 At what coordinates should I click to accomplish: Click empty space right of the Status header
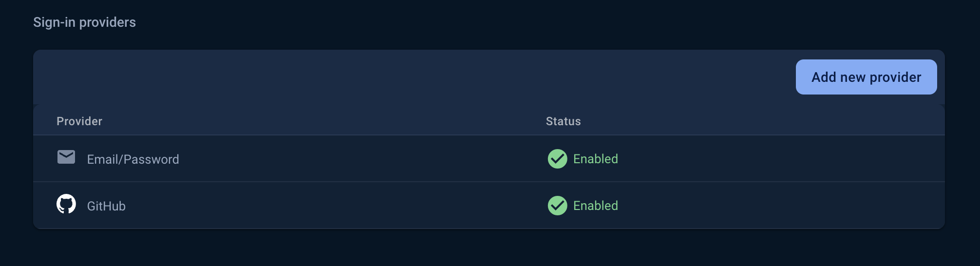(x=760, y=121)
